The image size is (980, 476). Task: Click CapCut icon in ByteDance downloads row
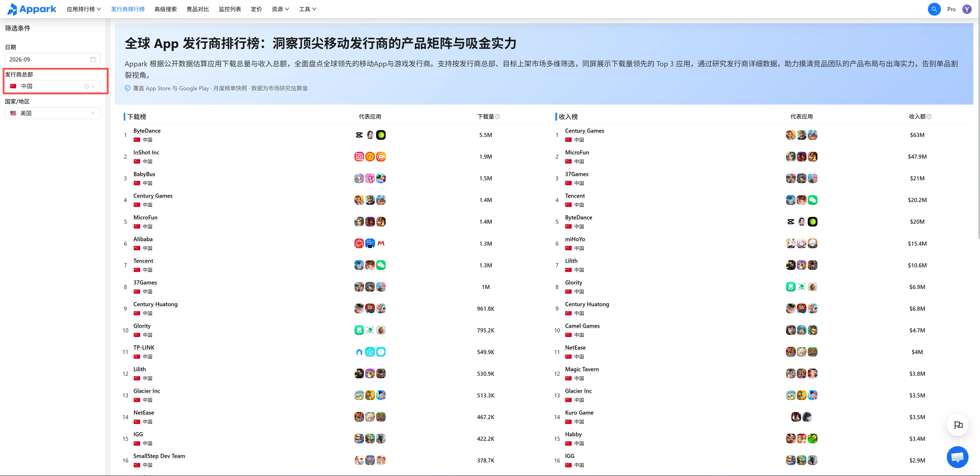(359, 135)
